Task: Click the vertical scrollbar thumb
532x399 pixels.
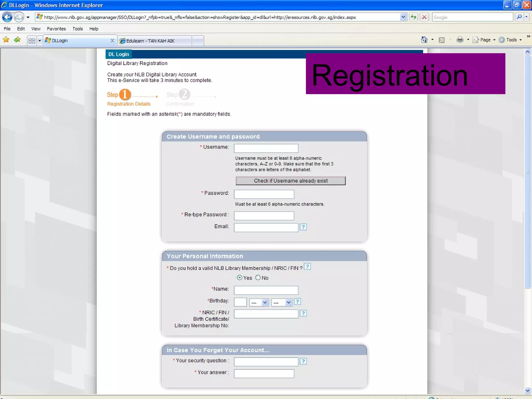Action: click(528, 171)
